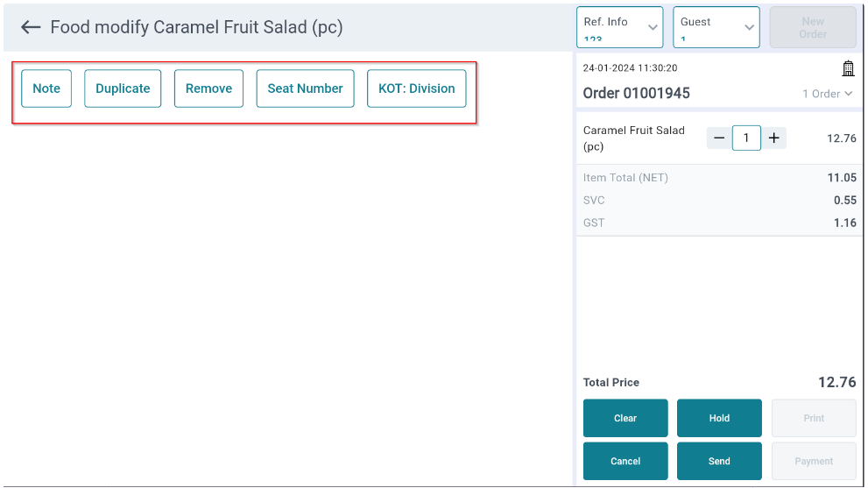This screenshot has height=488, width=868.
Task: Put the order on Hold
Action: tap(719, 418)
